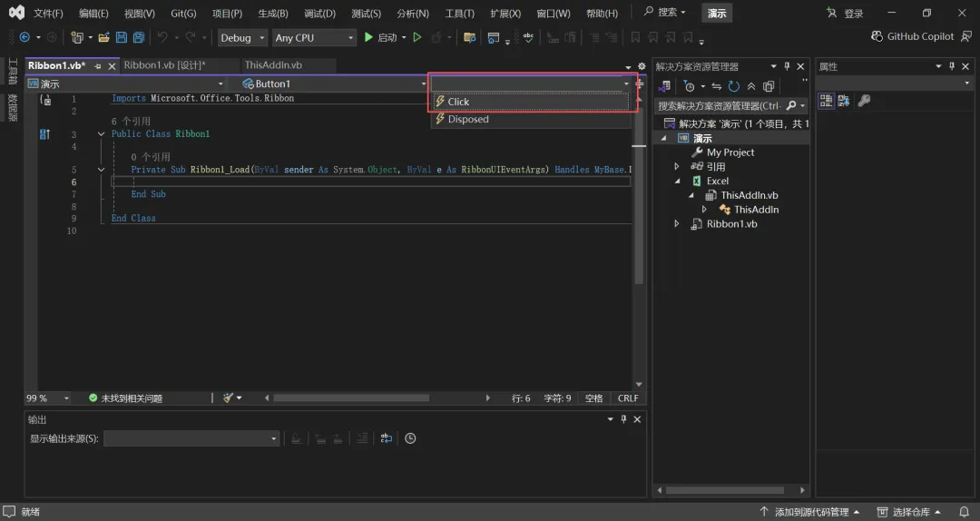Click the Save All toolbar icon
Screen dimensions: 980x521
tap(138, 37)
